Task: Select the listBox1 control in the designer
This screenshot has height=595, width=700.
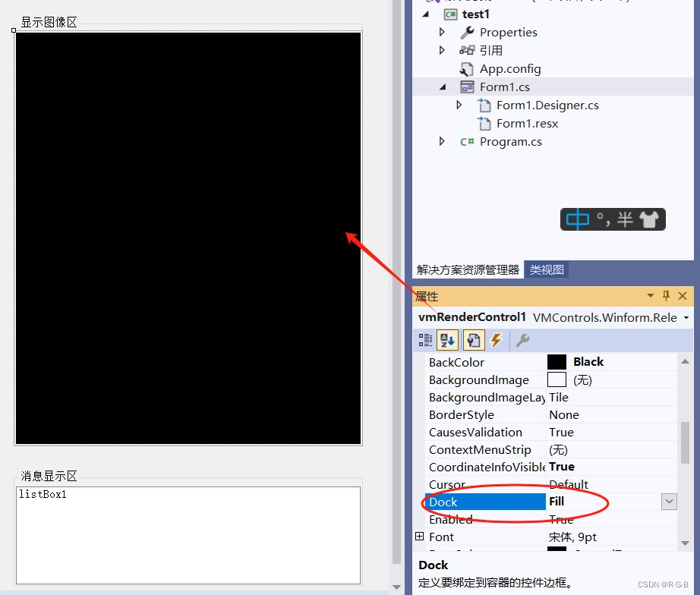Action: pos(188,535)
